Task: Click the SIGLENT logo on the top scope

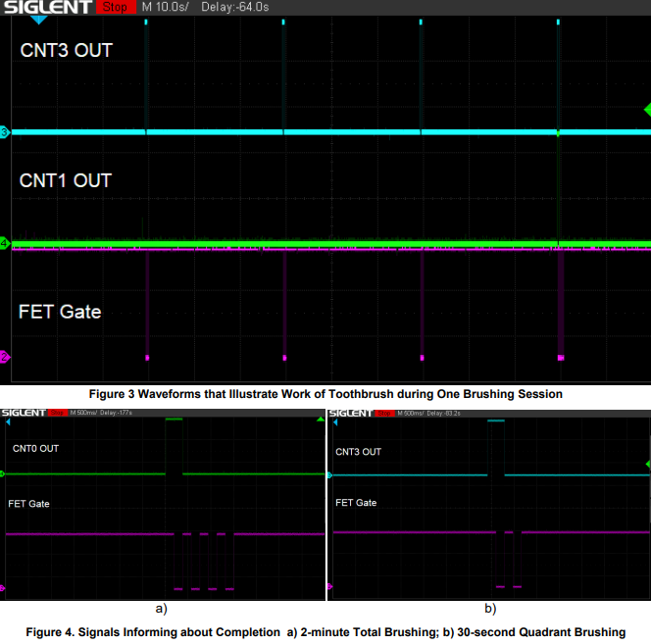Action: click(x=47, y=8)
